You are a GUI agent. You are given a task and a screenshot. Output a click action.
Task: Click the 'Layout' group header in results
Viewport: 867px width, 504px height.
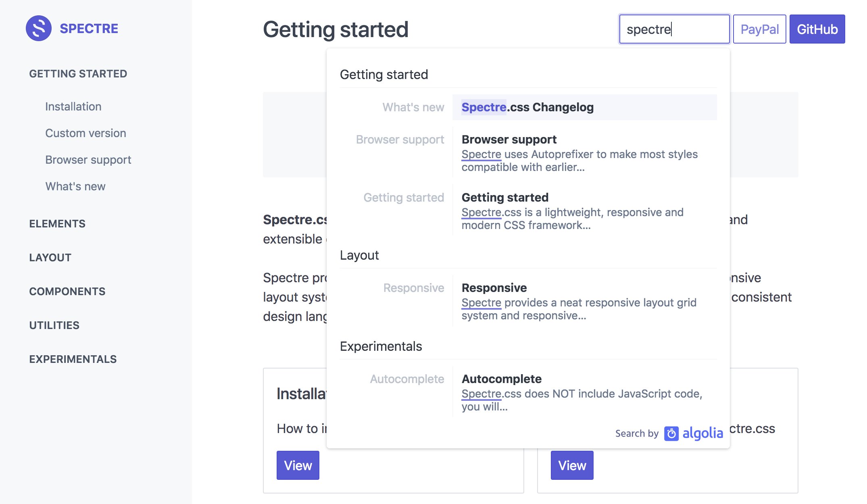(x=359, y=255)
